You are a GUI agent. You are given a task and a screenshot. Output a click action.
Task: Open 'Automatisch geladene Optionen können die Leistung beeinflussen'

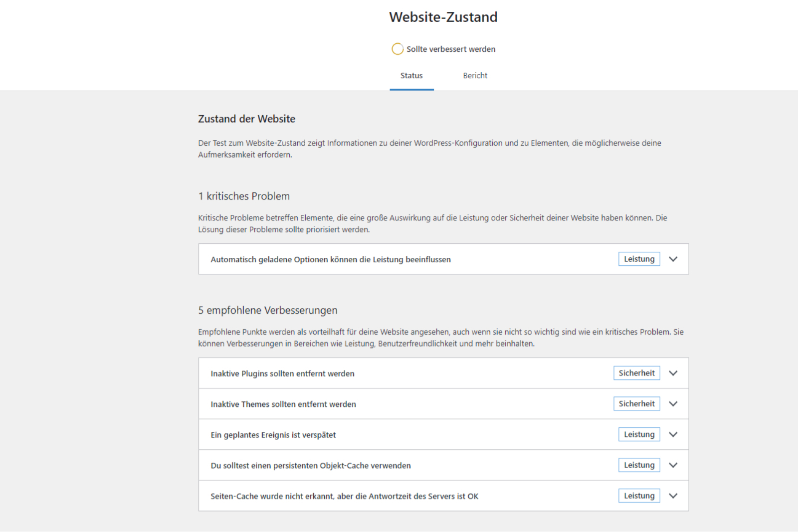click(330, 260)
